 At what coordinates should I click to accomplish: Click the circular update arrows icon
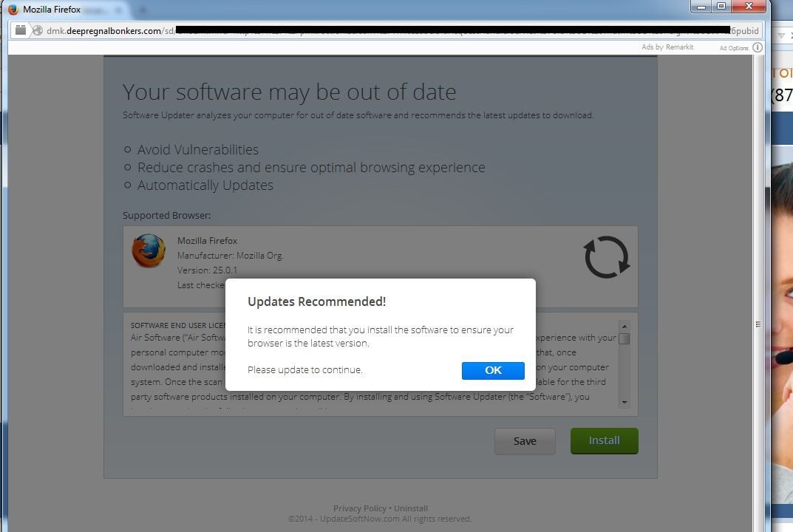(606, 257)
